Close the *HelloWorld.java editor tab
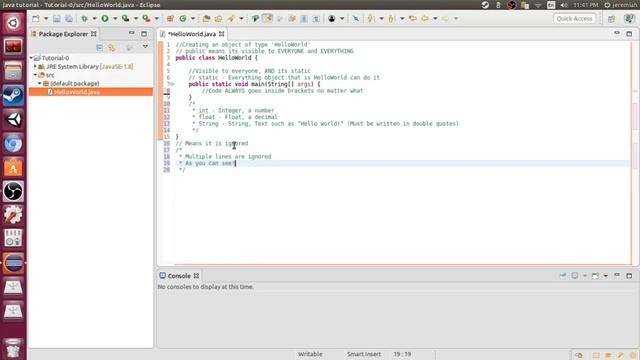Viewport: 640px width, 360px height. [222, 34]
